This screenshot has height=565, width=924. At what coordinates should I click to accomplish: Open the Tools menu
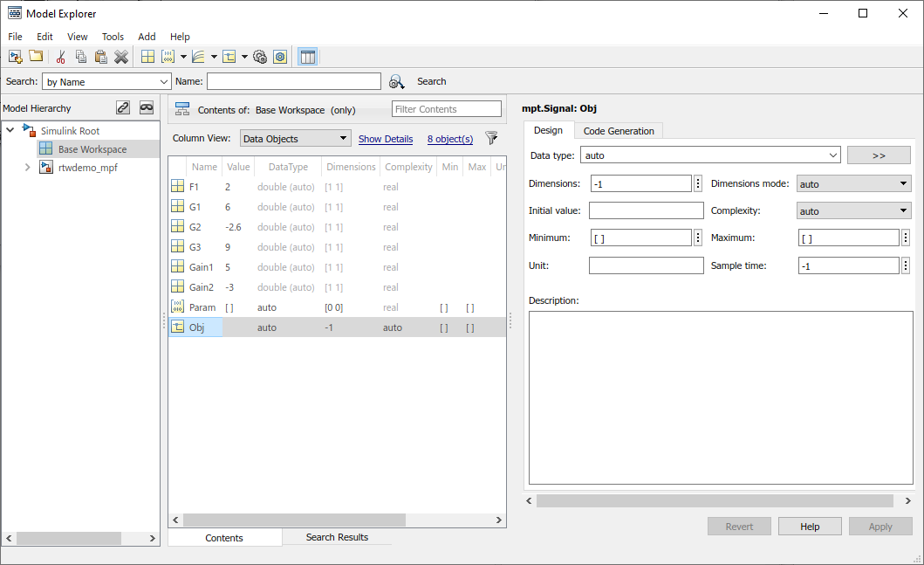(113, 37)
